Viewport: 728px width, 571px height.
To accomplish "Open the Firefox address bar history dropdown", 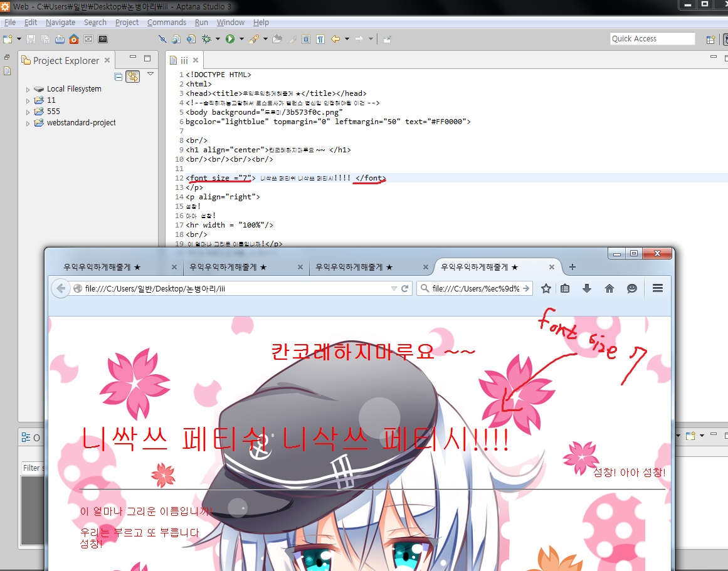I will tap(394, 288).
